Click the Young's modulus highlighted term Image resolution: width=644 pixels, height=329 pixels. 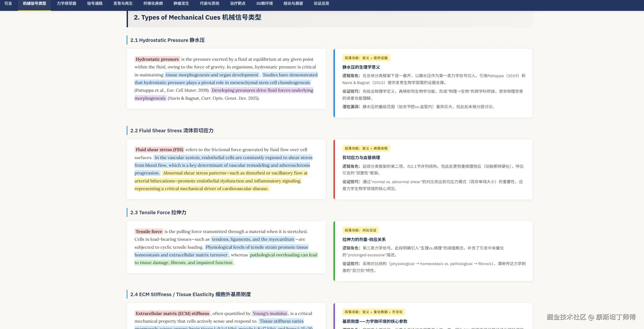(270, 313)
